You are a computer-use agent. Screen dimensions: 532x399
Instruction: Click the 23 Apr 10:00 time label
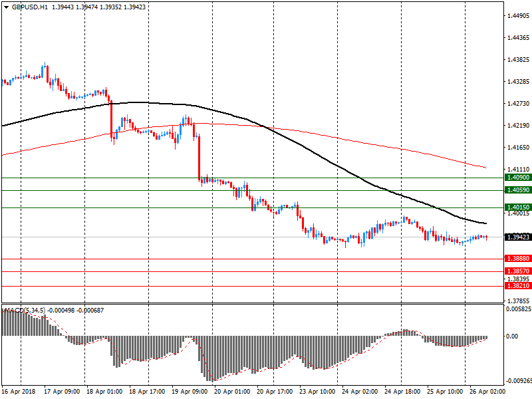[x=317, y=391]
